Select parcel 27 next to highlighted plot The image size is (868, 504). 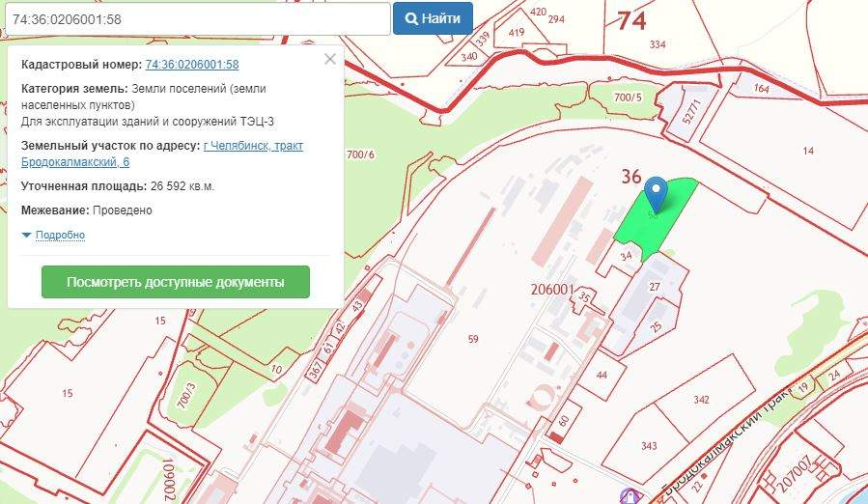pos(655,287)
